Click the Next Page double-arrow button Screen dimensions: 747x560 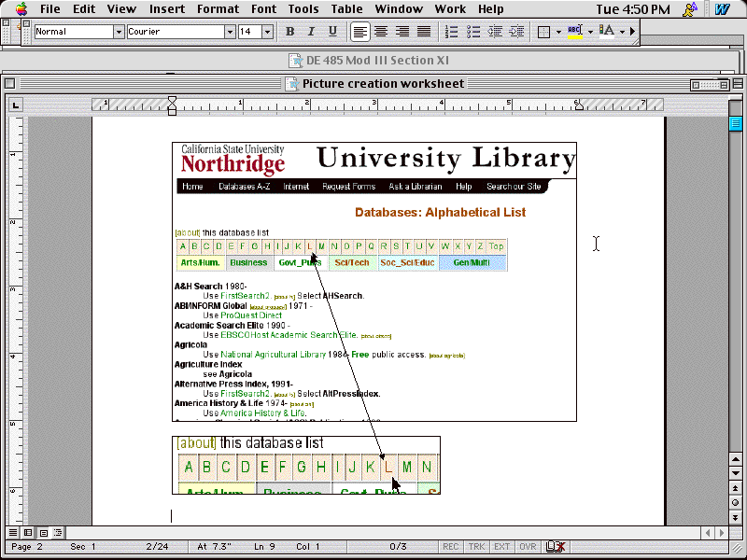[x=735, y=517]
